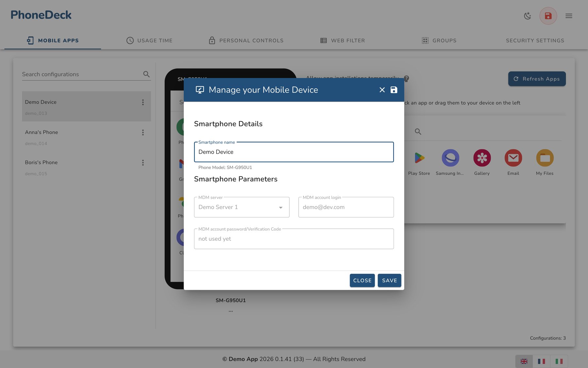Click the Search configurations field
The height and width of the screenshot is (368, 588).
pos(82,74)
